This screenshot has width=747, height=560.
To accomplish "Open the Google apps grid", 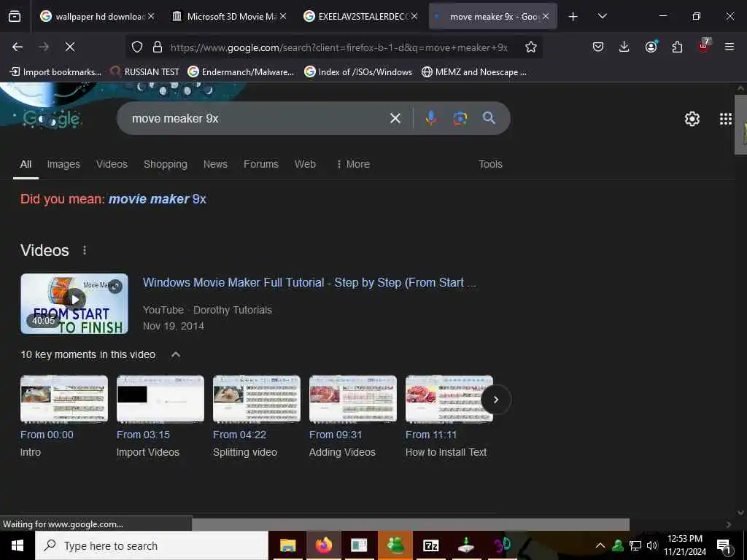I will pos(726,119).
